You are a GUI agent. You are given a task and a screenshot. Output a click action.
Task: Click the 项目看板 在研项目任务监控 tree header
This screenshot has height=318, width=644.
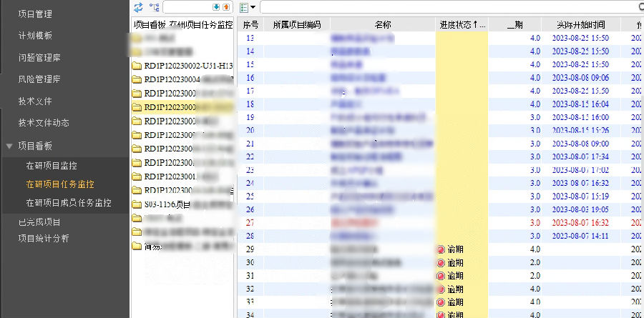click(183, 25)
